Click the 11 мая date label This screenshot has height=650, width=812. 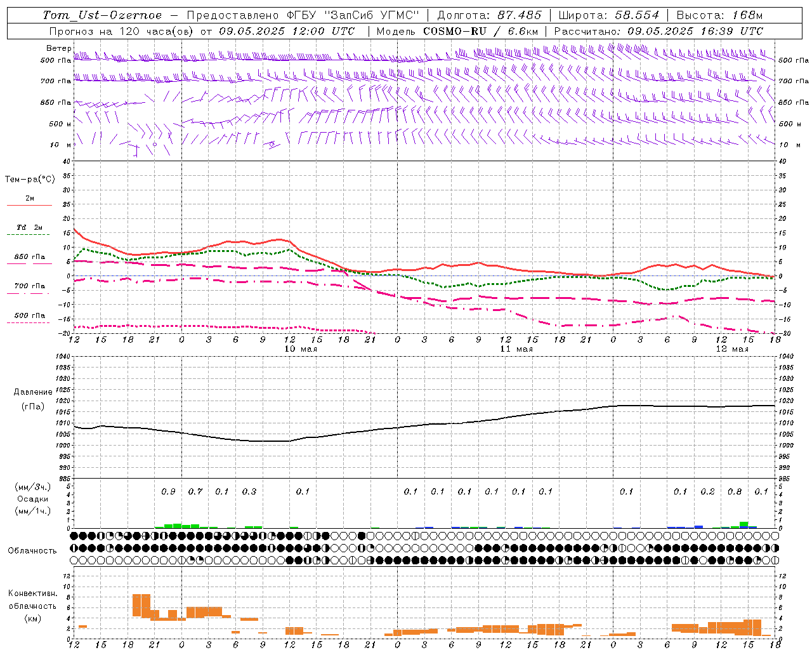pos(516,349)
